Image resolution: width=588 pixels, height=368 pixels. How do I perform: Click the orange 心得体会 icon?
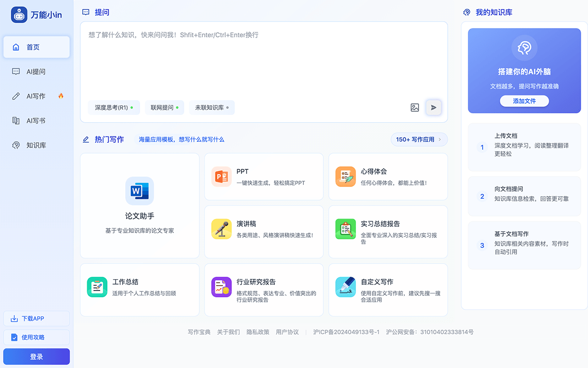tap(345, 177)
